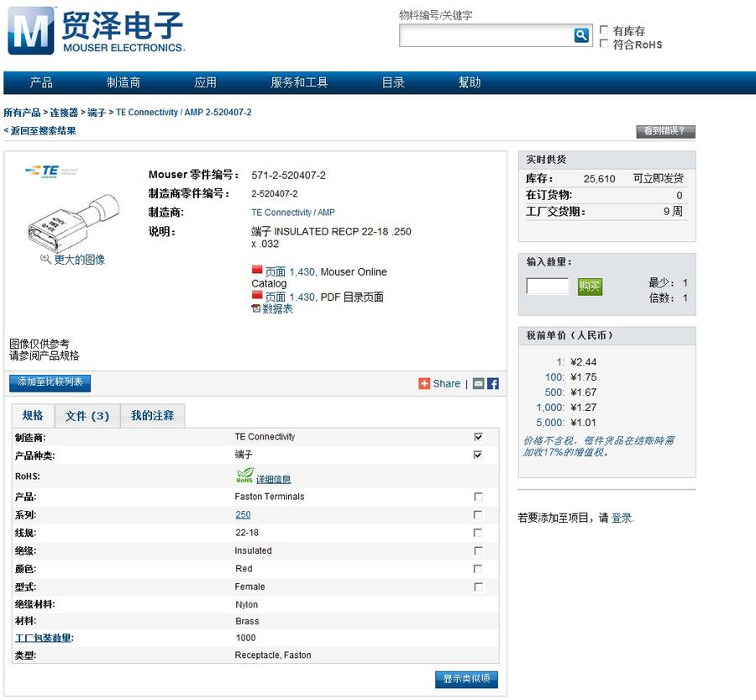Click the 显示类似项 button
The image size is (756, 700).
(466, 679)
